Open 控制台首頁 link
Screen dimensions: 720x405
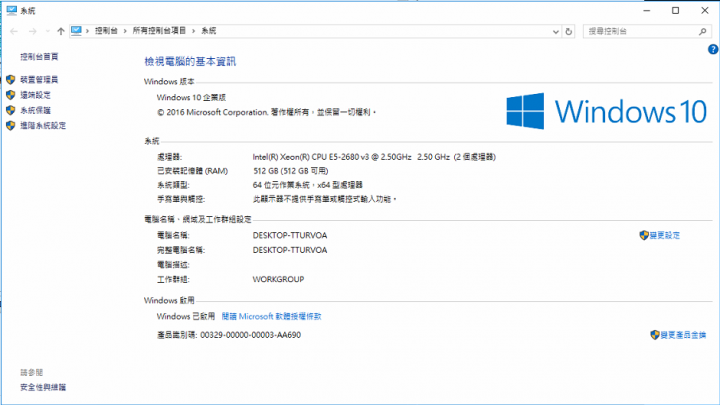[39, 56]
